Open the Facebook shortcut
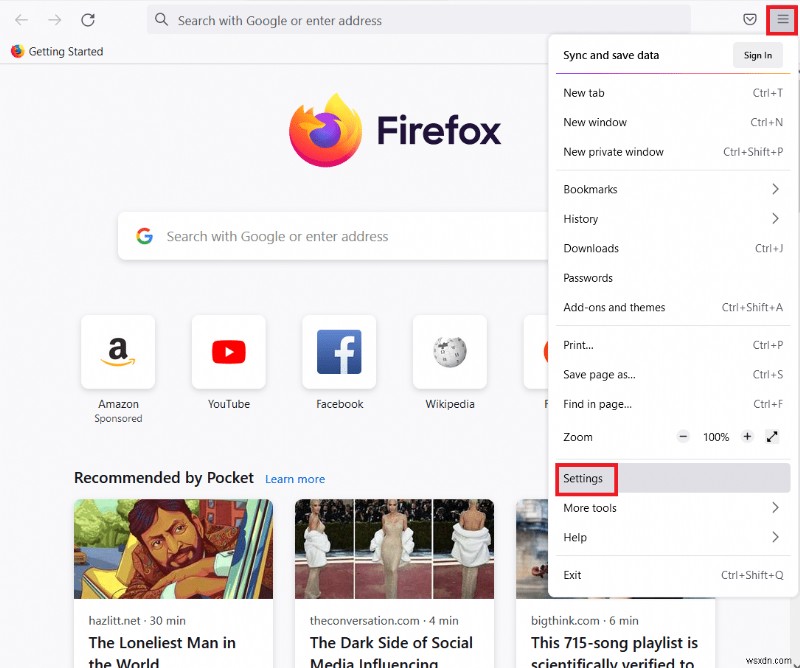The width and height of the screenshot is (800, 668). point(339,352)
